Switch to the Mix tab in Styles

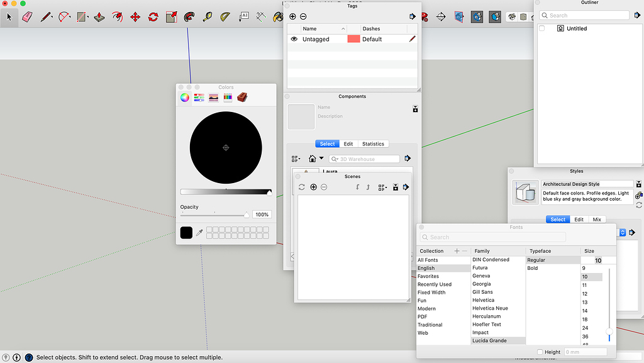point(596,219)
